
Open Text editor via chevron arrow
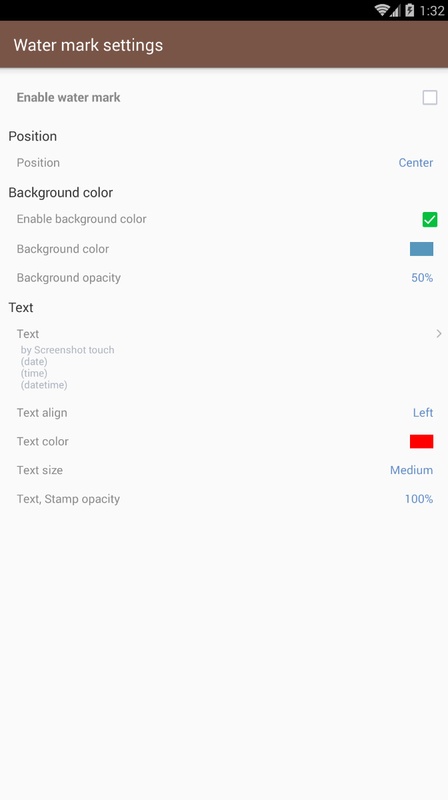(x=439, y=334)
